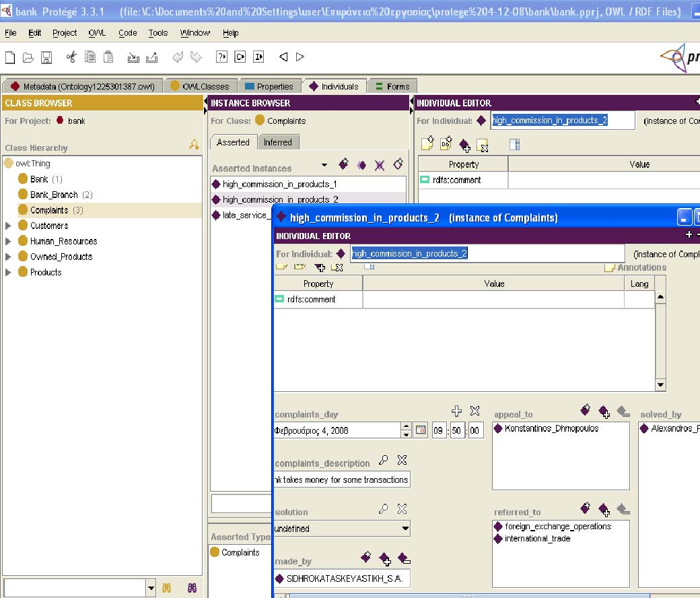Select SIDHROKATASKEYASTIKH_S.A. in made_by field
700x598 pixels.
point(342,578)
